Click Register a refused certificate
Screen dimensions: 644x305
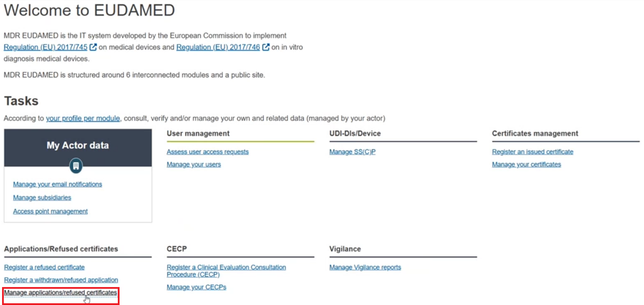click(44, 267)
